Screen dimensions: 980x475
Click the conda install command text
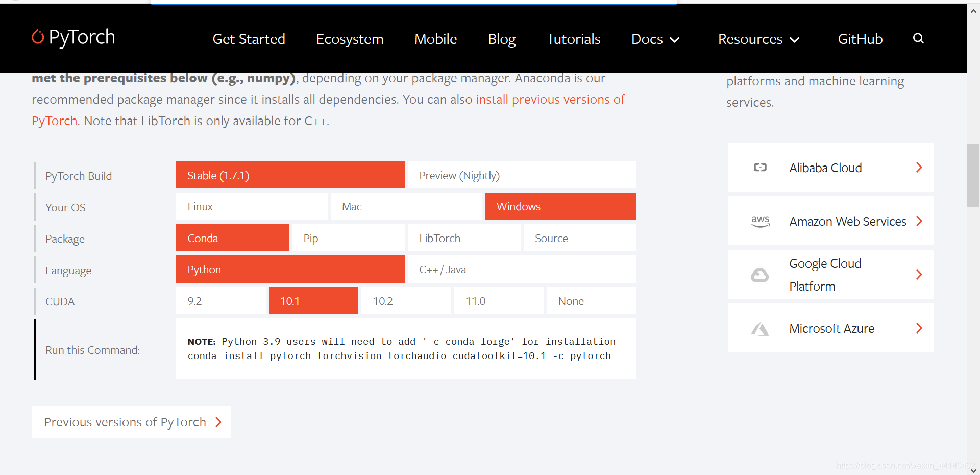399,356
